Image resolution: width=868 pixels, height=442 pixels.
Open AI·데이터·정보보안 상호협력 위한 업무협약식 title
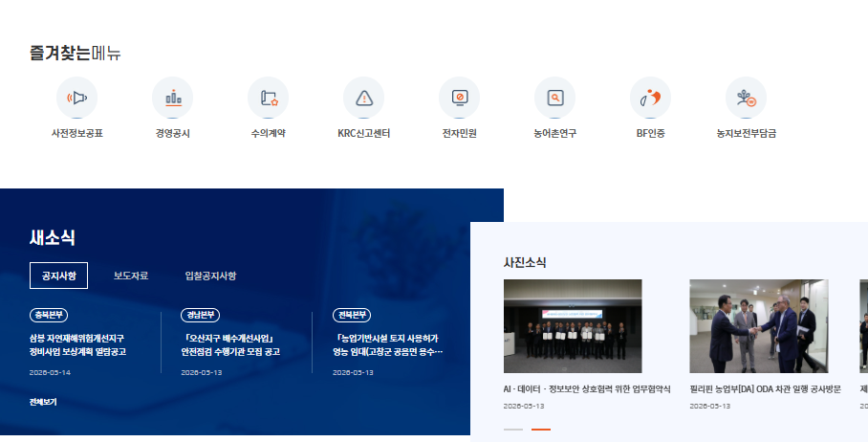pos(587,389)
